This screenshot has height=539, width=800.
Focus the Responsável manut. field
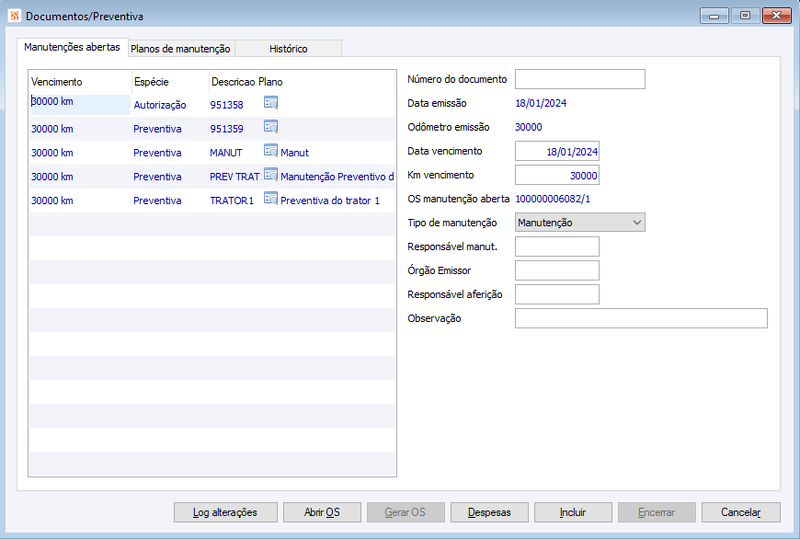557,247
